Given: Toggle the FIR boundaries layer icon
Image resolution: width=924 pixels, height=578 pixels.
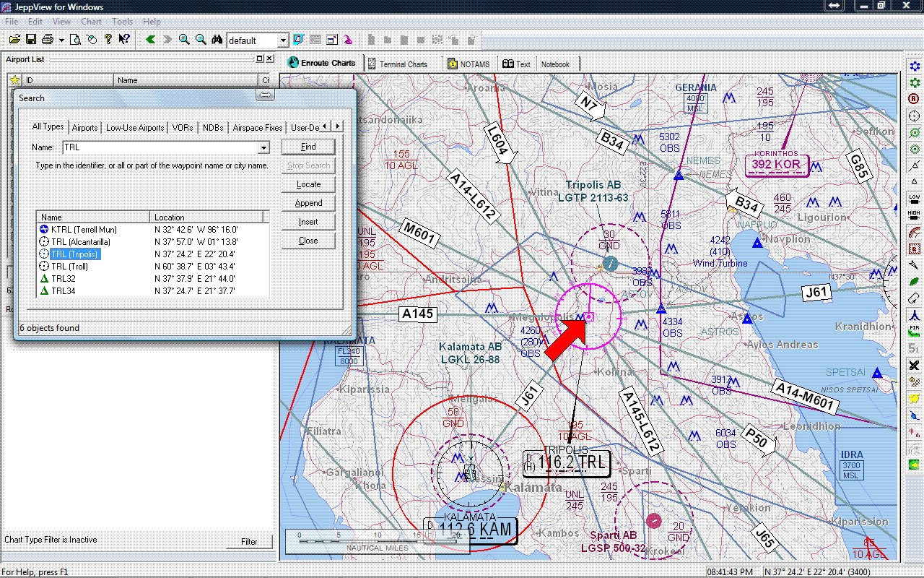Looking at the screenshot, I should coord(914,331).
